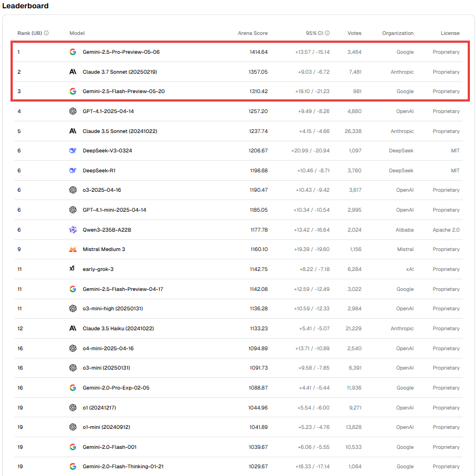Click Google logo of Gemini-2.5-Flash-Preview-05-20

click(73, 91)
